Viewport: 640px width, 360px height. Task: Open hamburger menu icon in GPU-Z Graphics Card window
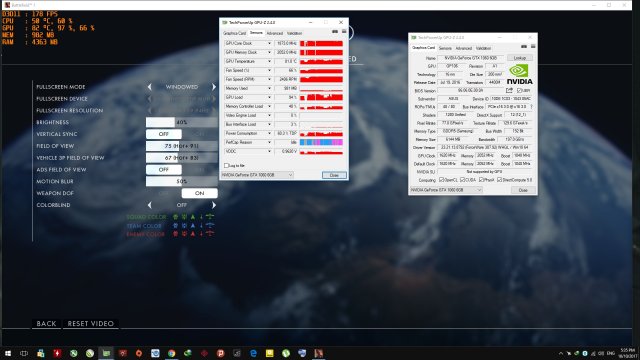tap(533, 47)
